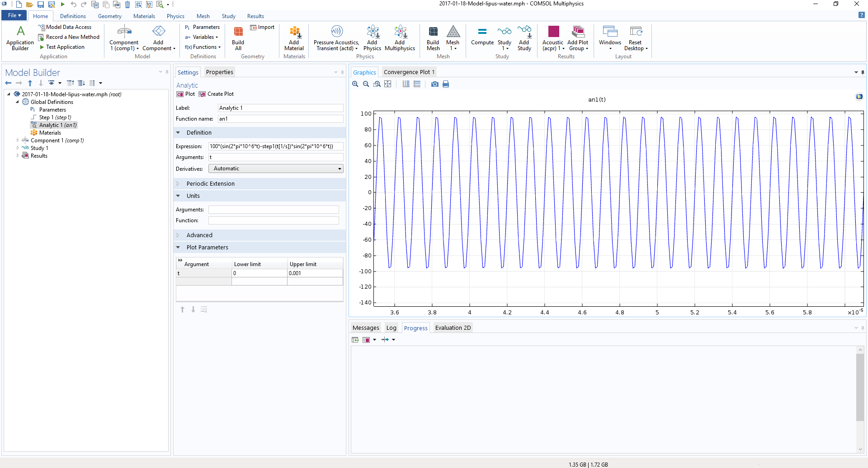Toggle the Periodic Extension section
868x468 pixels.
point(210,184)
